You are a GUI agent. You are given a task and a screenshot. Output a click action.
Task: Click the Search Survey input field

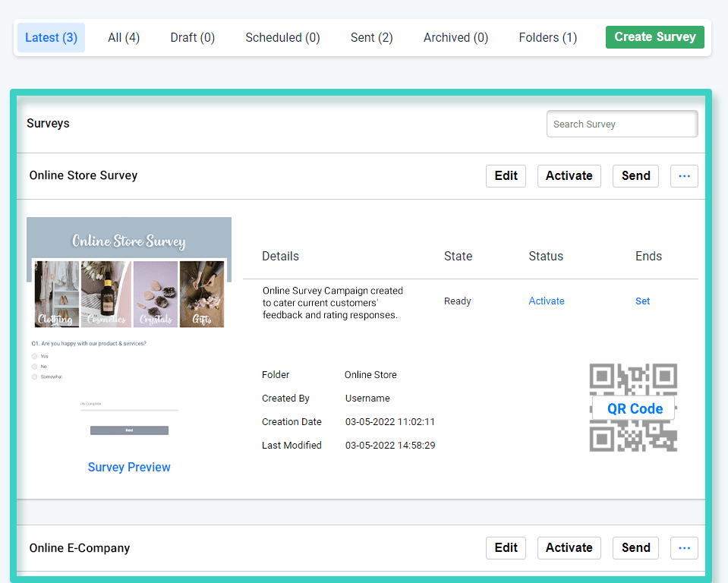coord(622,124)
